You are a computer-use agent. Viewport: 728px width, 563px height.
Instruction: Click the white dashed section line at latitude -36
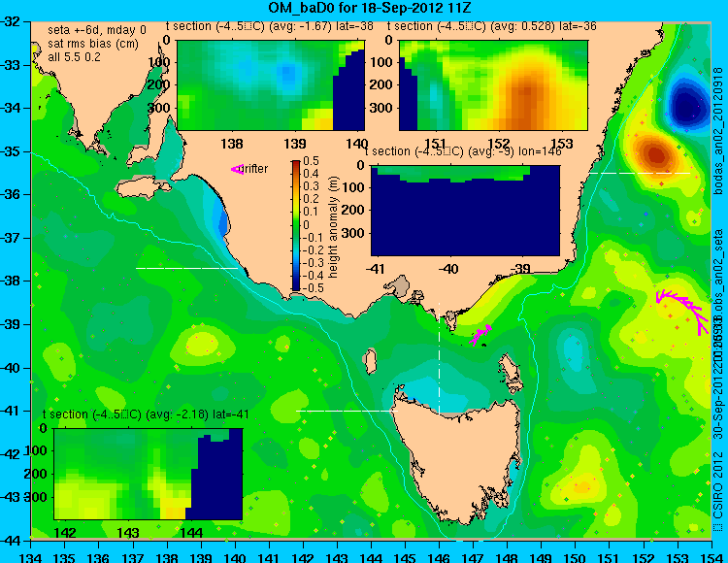[x=640, y=173]
